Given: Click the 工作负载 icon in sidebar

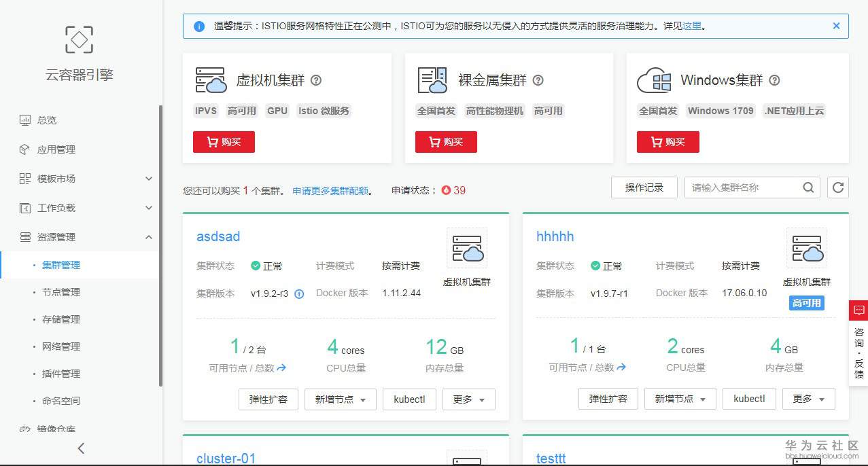Looking at the screenshot, I should pos(25,208).
